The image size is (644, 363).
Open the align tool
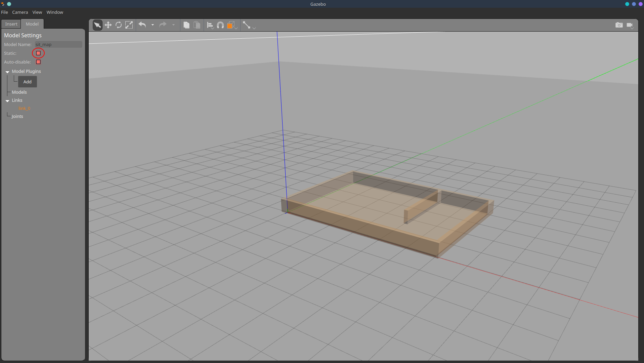point(210,25)
